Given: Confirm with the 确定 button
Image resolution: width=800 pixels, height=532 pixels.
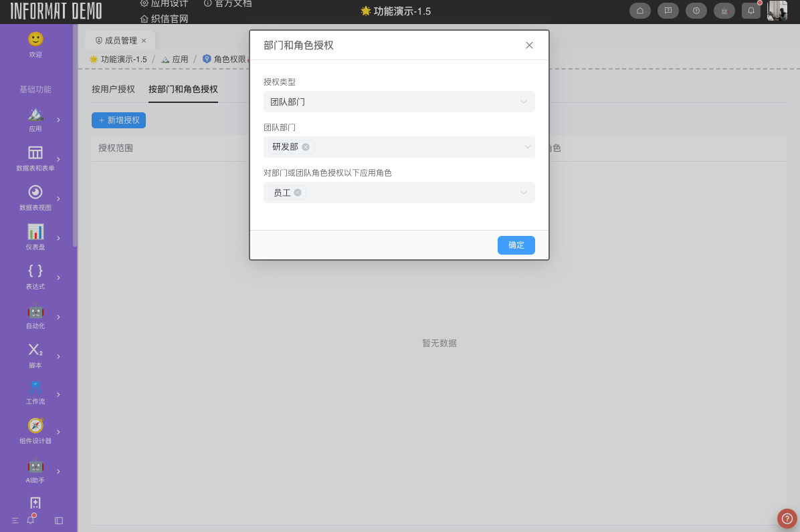Looking at the screenshot, I should (516, 245).
